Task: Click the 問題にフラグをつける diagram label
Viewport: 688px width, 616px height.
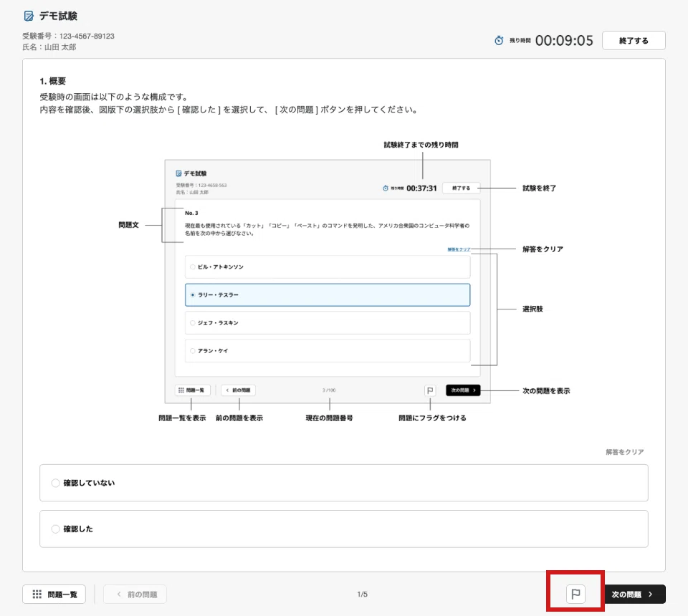Action: coord(432,418)
